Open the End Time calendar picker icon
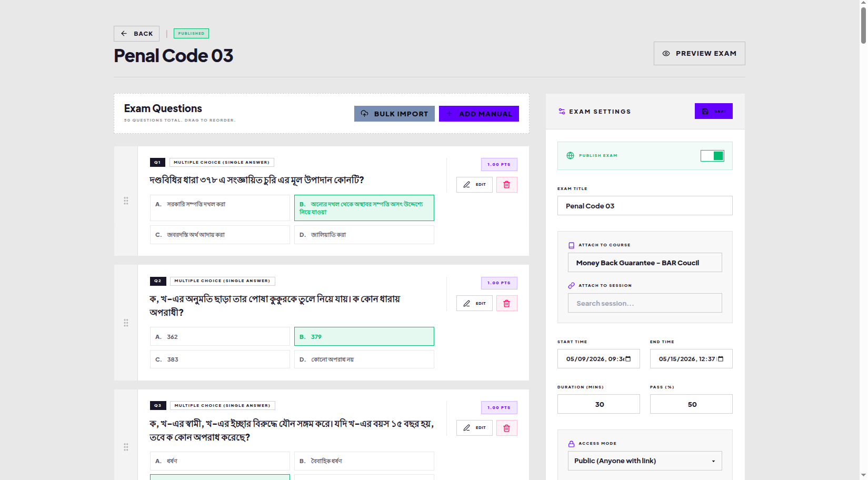The image size is (868, 480). [x=721, y=359]
